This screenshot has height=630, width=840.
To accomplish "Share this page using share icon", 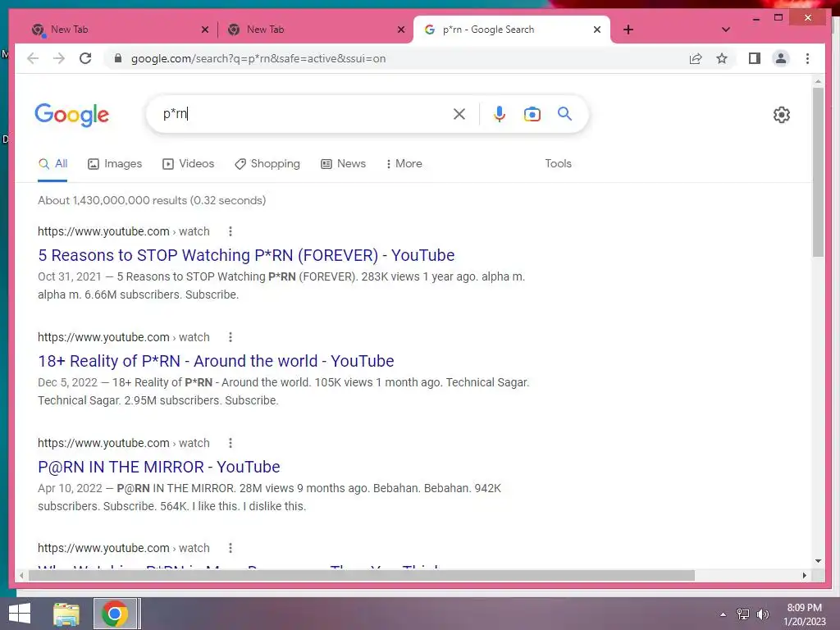I will 696,58.
